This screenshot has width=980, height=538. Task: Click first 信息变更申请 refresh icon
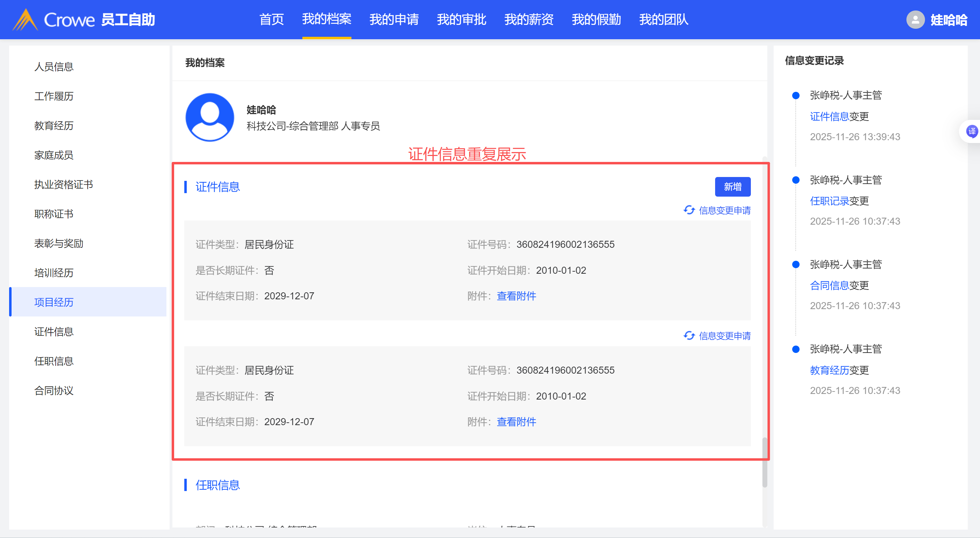(x=689, y=210)
